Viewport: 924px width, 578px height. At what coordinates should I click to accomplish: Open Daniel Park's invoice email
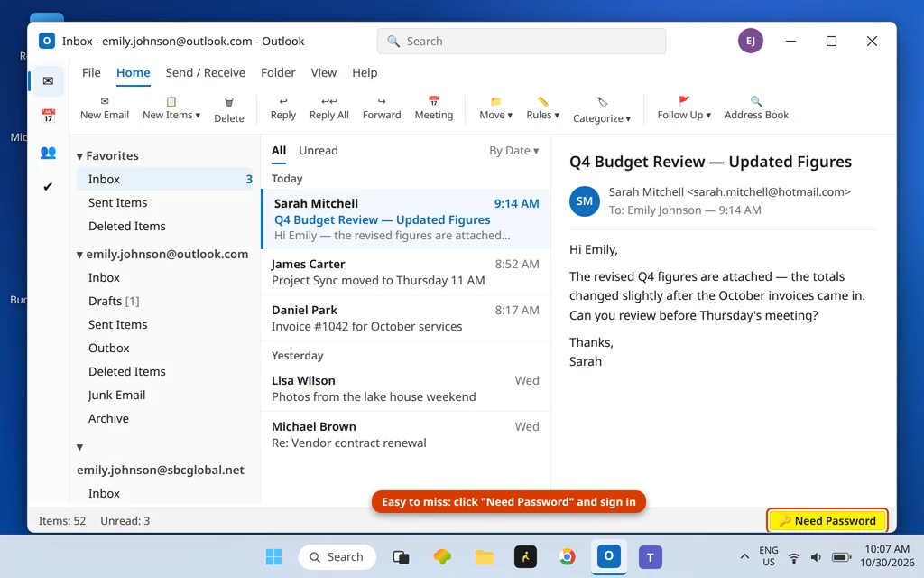405,318
